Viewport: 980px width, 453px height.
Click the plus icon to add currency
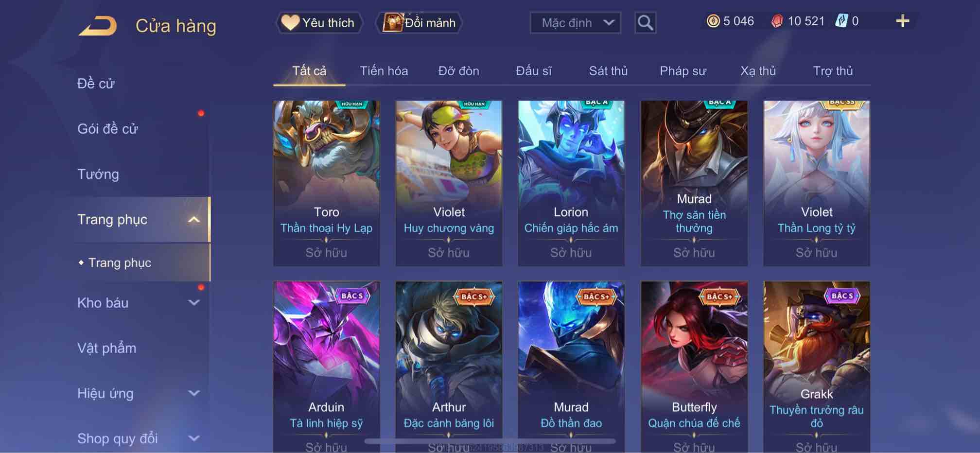click(902, 21)
